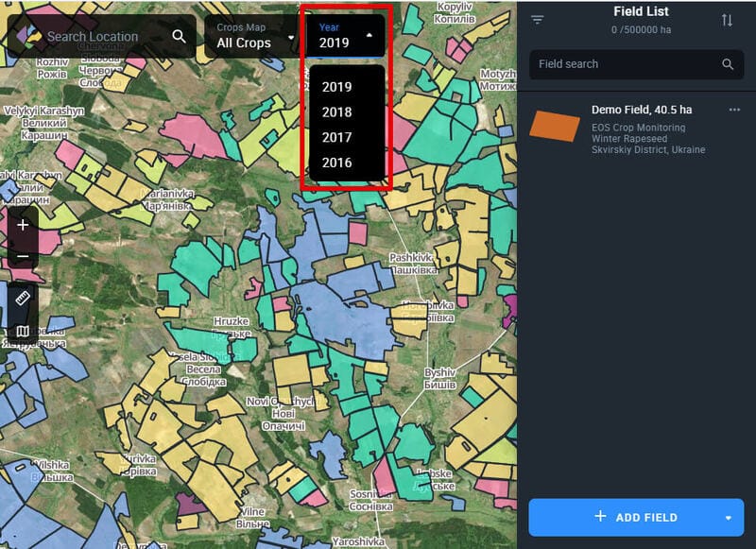Click the Field search magnifier icon

tap(728, 64)
